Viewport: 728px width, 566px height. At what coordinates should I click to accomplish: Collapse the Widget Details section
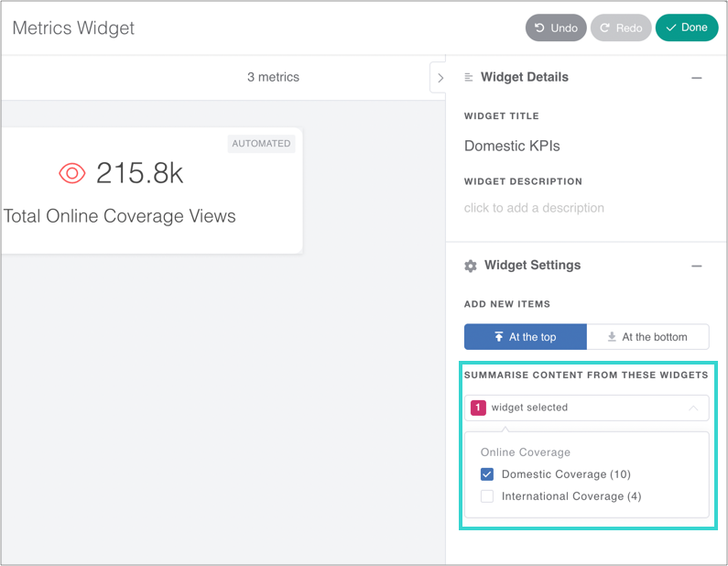pos(697,78)
